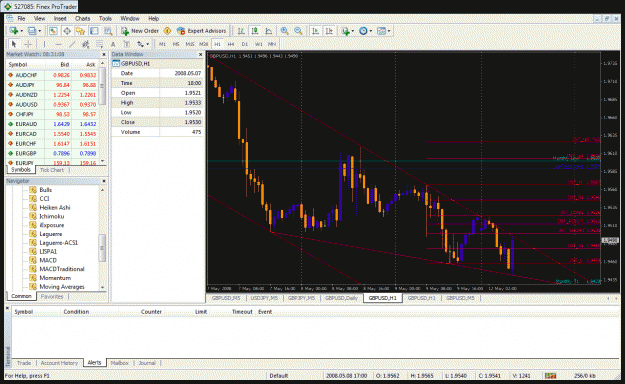Select the horizontal line drawing tool

tap(58, 44)
